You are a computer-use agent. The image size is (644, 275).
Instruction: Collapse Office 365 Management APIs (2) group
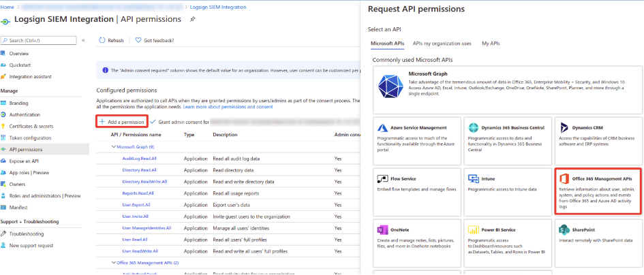114,263
